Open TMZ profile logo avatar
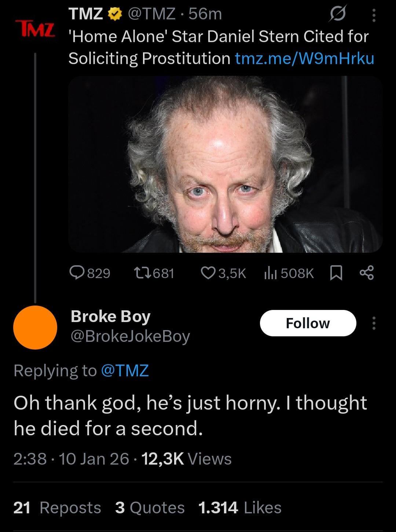This screenshot has width=396, height=532. point(35,29)
